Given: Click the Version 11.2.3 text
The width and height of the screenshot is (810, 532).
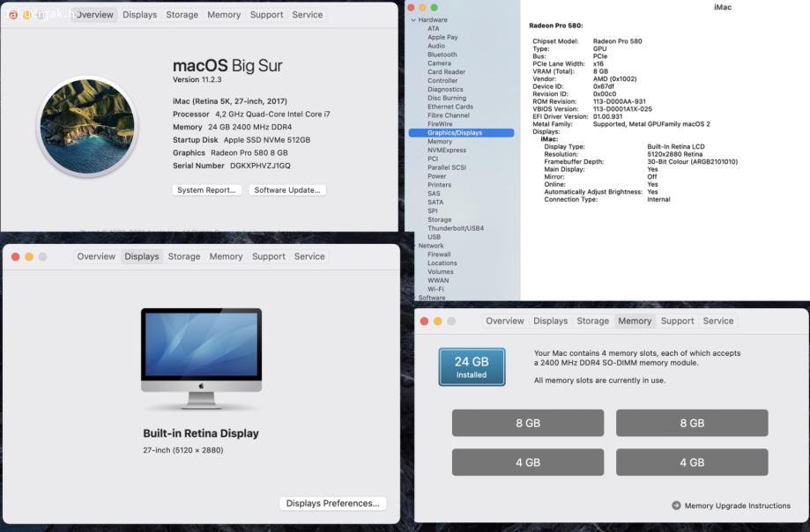Looking at the screenshot, I should pyautogui.click(x=197, y=79).
